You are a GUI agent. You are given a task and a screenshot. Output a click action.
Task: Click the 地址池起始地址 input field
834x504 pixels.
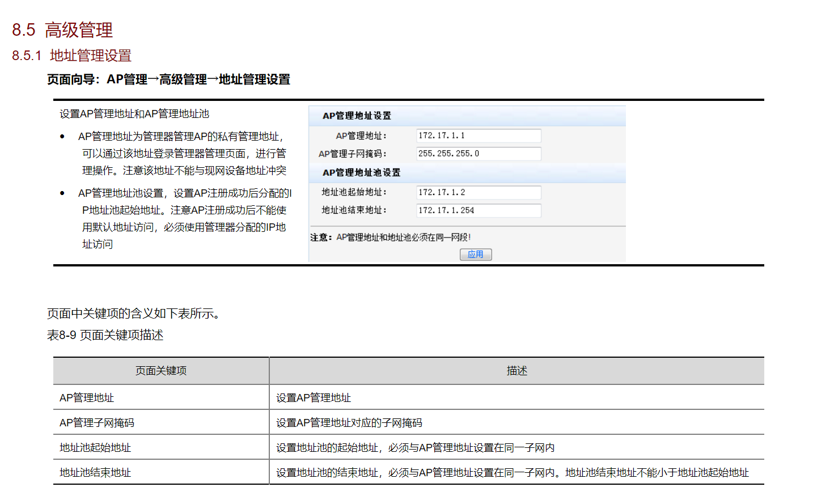tap(479, 192)
